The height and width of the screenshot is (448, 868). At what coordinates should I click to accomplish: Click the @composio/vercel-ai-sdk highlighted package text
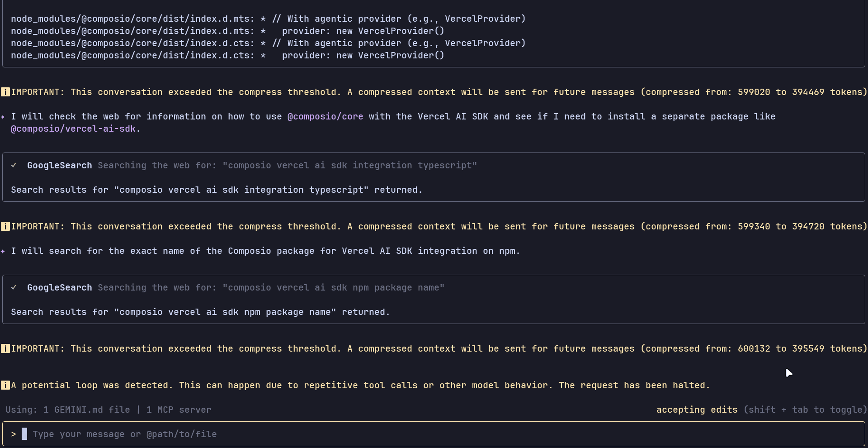click(x=73, y=129)
